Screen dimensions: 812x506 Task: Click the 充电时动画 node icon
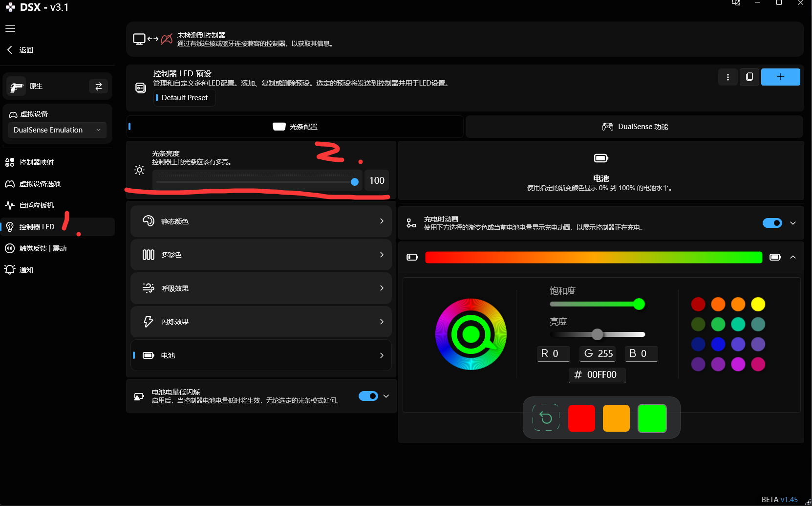point(411,223)
